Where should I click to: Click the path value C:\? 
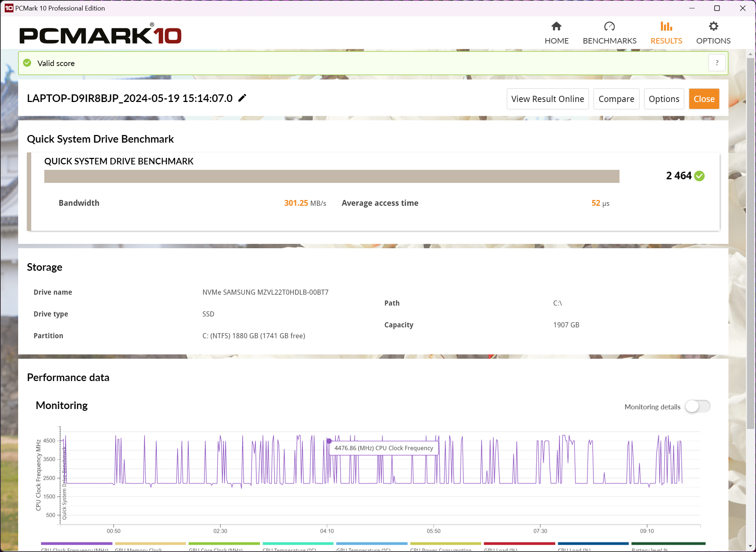pyautogui.click(x=557, y=303)
